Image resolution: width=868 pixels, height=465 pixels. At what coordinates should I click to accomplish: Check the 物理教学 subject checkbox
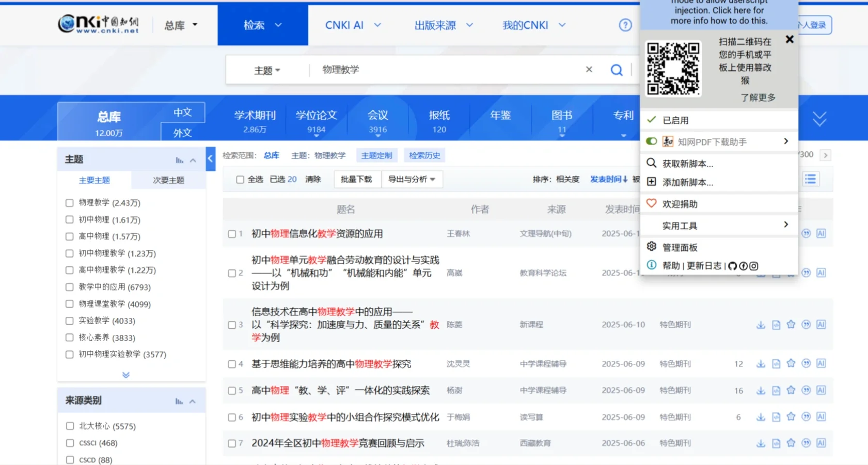(70, 203)
